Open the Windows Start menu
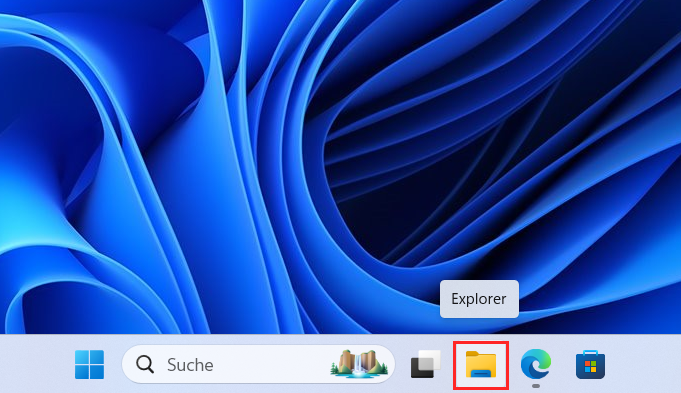The width and height of the screenshot is (681, 393). click(89, 364)
